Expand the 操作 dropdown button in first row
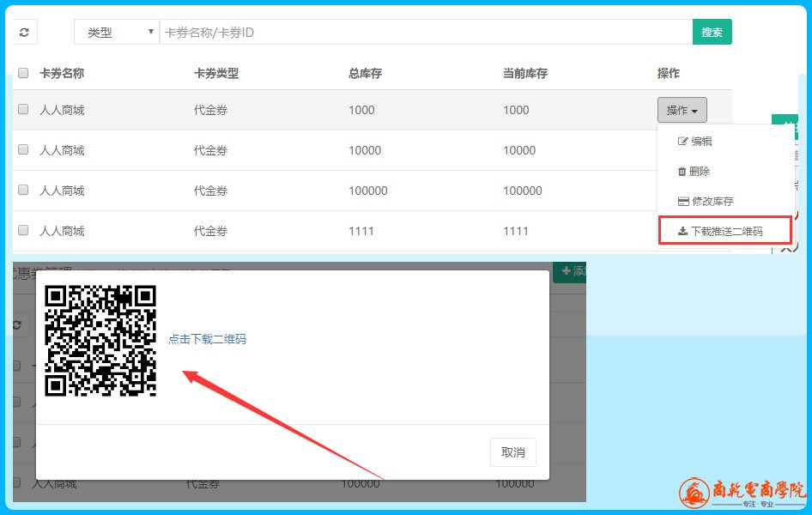 pos(682,110)
